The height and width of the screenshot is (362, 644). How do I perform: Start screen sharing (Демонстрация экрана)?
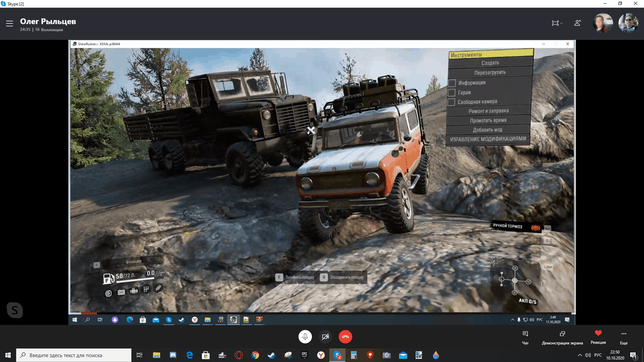tap(562, 337)
